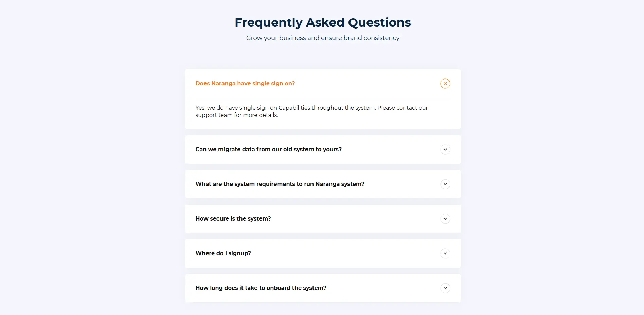Collapse the single sign on answer via the X icon
Screen dimensions: 644x315
click(x=445, y=83)
